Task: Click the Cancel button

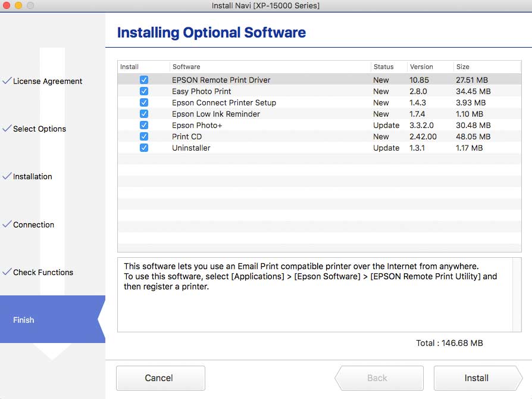Action: (x=161, y=378)
